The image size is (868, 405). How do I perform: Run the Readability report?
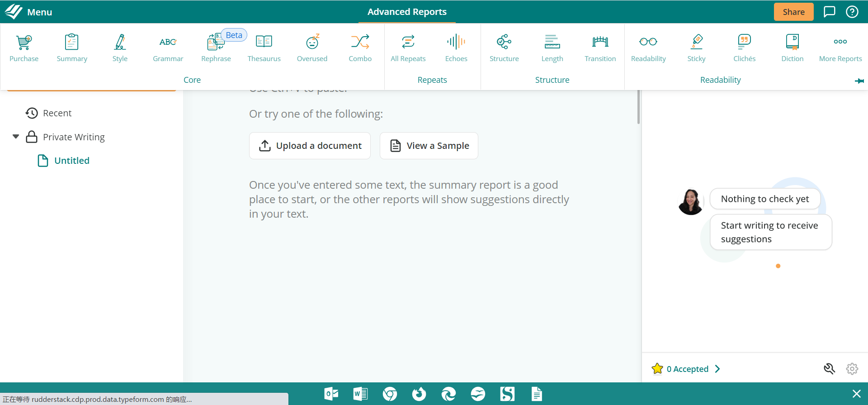(x=648, y=48)
